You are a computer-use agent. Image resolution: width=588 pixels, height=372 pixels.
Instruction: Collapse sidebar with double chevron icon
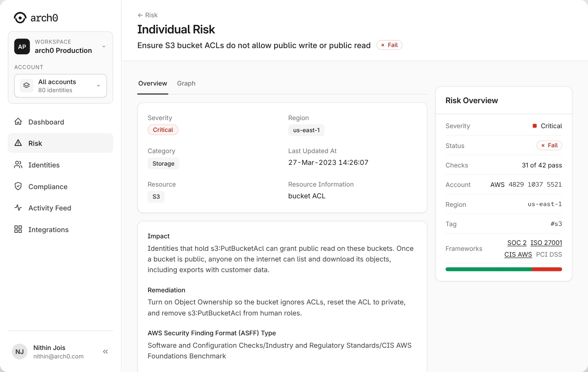105,351
